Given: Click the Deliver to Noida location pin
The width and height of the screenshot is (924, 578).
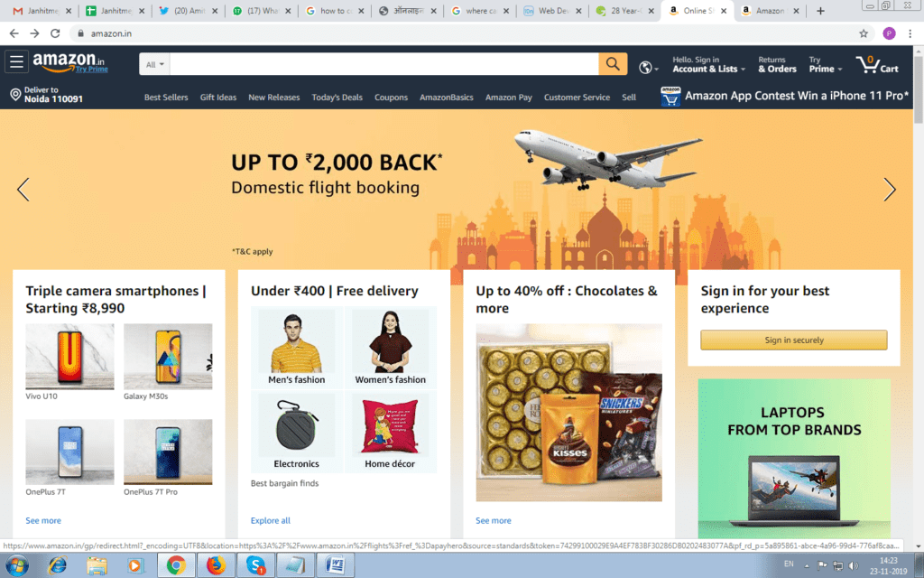Looking at the screenshot, I should (15, 94).
